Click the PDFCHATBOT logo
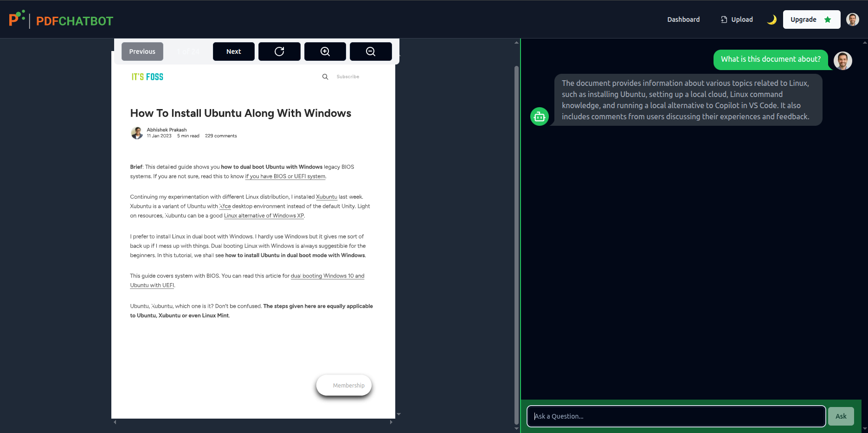The height and width of the screenshot is (433, 868). [61, 19]
